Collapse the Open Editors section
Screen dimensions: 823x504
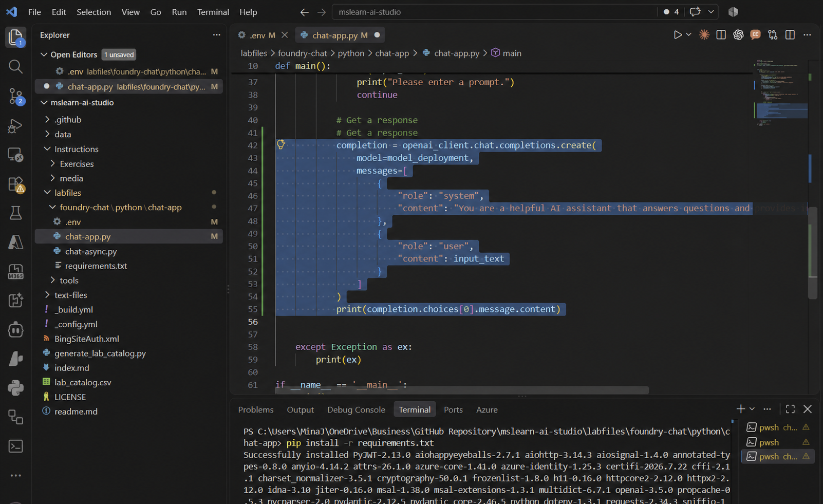point(44,54)
